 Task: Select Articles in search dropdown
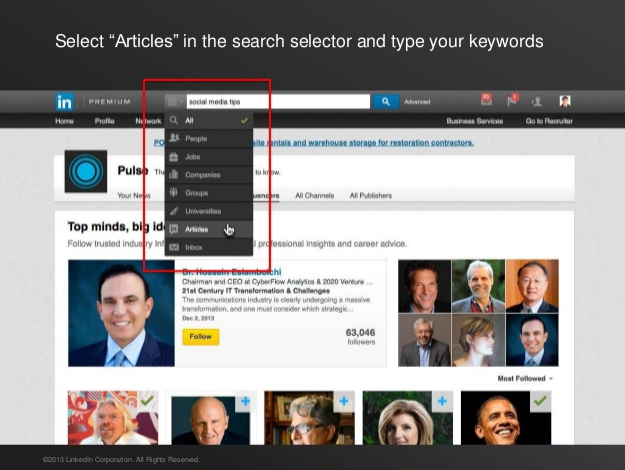209,229
